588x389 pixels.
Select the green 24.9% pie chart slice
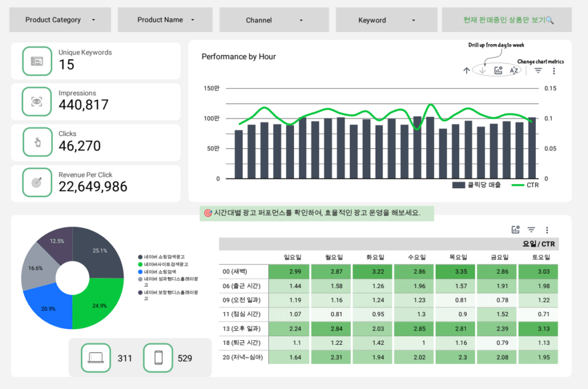[98, 304]
